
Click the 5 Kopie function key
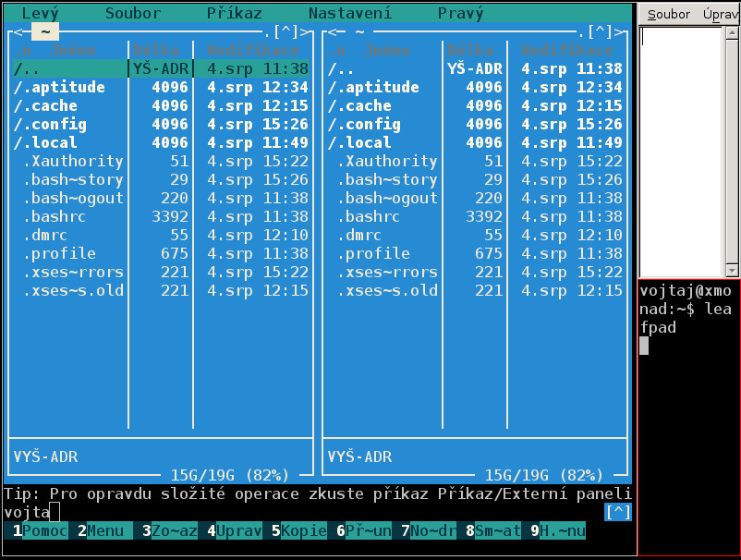pyautogui.click(x=299, y=530)
